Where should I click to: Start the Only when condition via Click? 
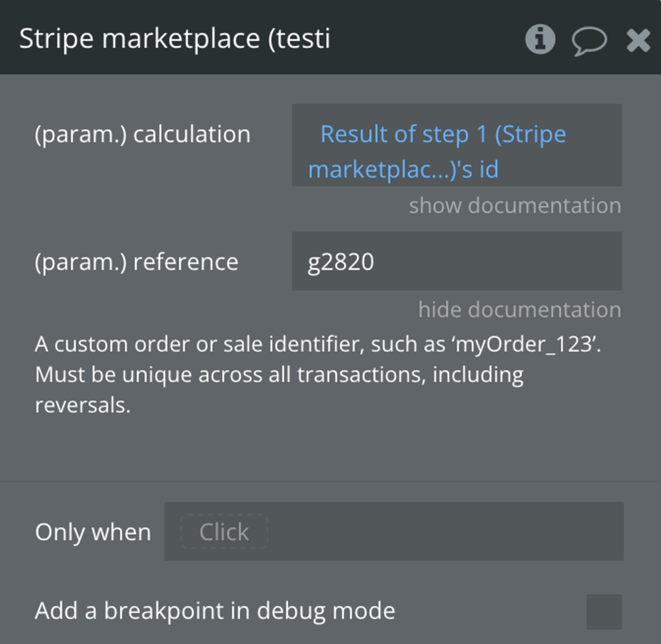pos(224,532)
